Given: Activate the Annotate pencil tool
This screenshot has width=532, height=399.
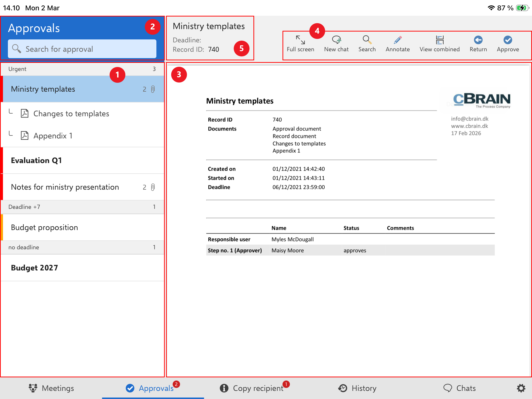Looking at the screenshot, I should point(398,44).
